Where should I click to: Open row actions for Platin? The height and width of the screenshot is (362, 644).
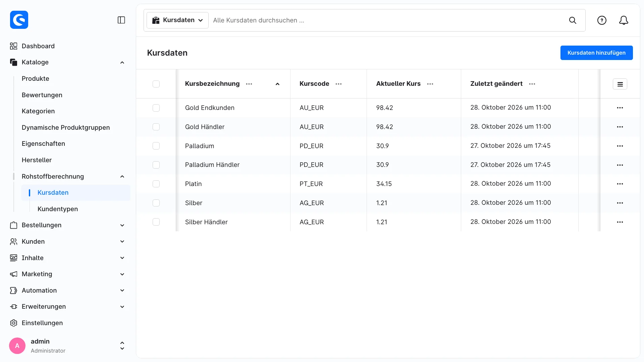pyautogui.click(x=620, y=184)
